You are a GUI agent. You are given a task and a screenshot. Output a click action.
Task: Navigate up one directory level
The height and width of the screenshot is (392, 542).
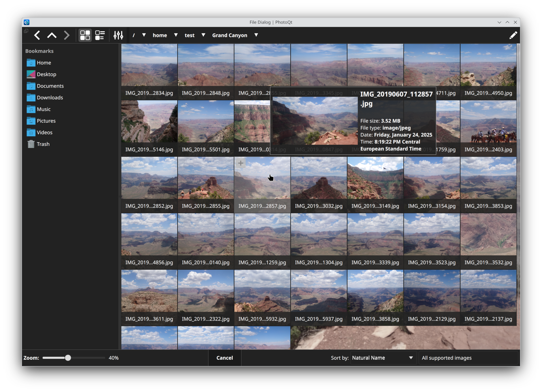tap(52, 35)
